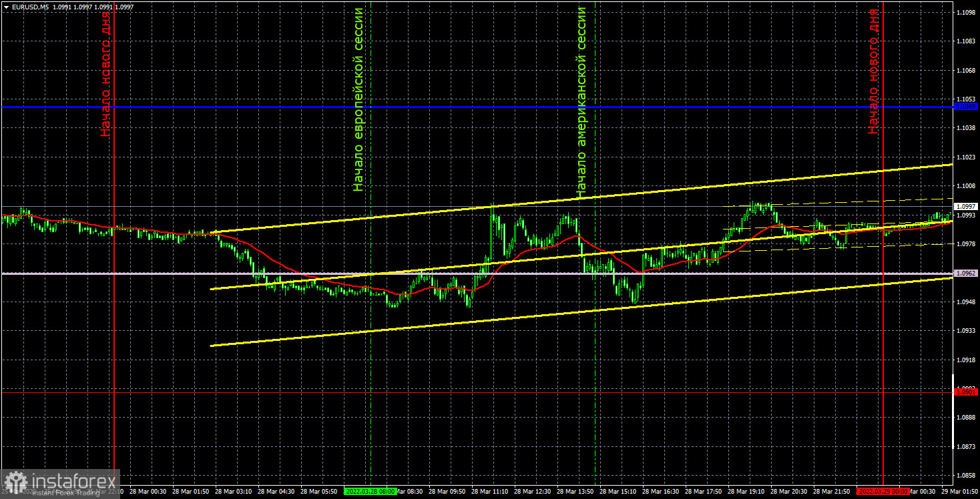Click price axis value 1.0933
980x499 pixels.
pyautogui.click(x=966, y=330)
